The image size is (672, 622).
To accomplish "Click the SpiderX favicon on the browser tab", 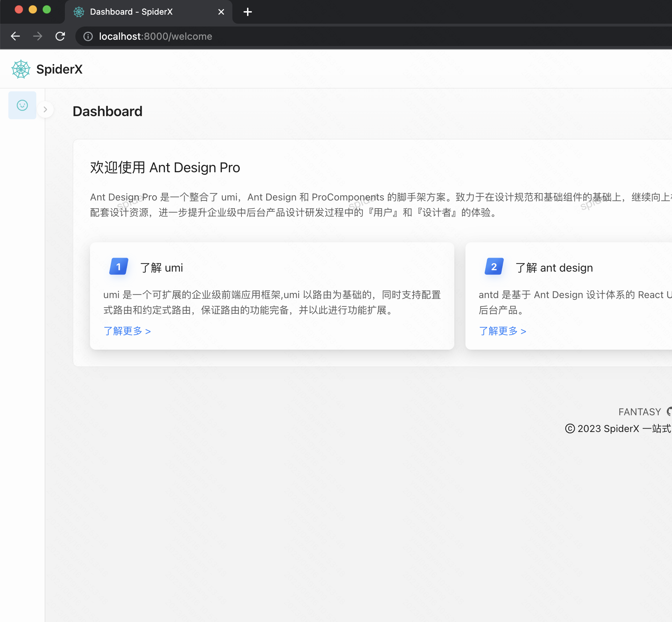I will click(79, 12).
